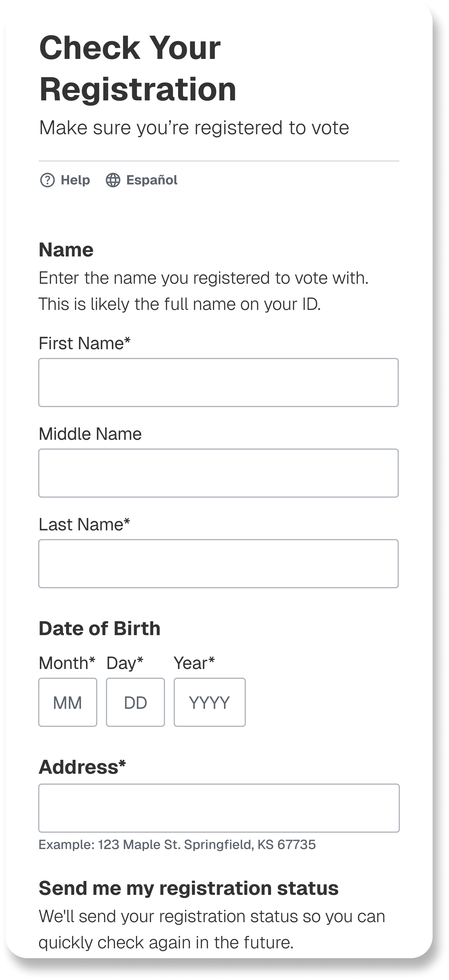
Task: Click the example address hint text
Action: tap(177, 845)
